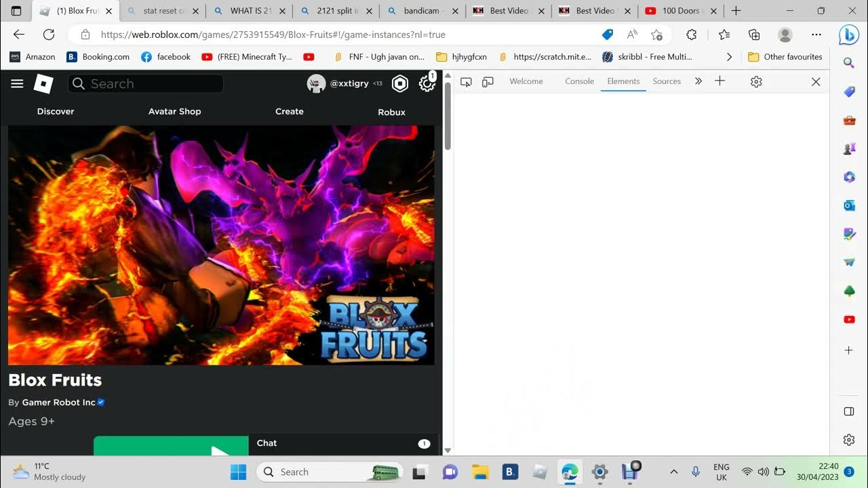Open the sidebar Shopping tag icon
The image size is (868, 488).
click(x=849, y=91)
